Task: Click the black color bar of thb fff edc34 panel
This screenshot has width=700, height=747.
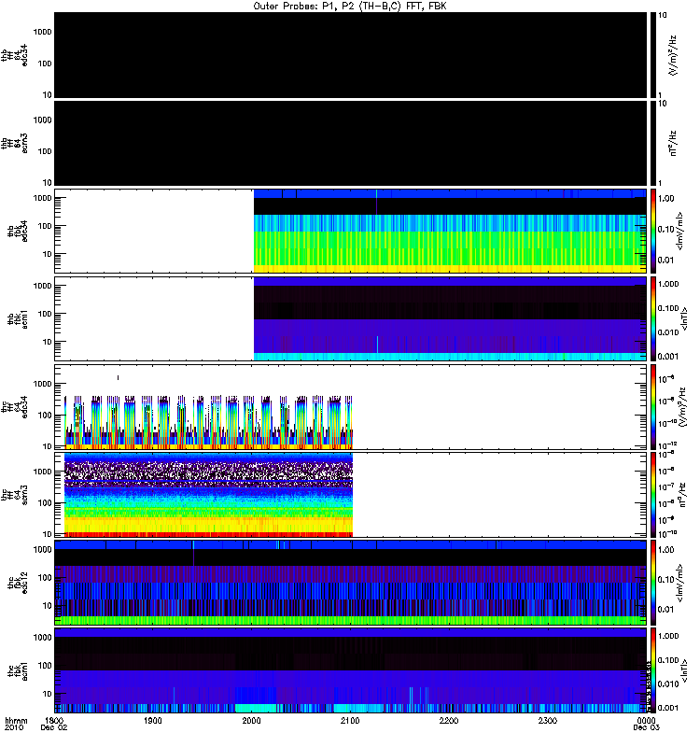Action: click(652, 55)
